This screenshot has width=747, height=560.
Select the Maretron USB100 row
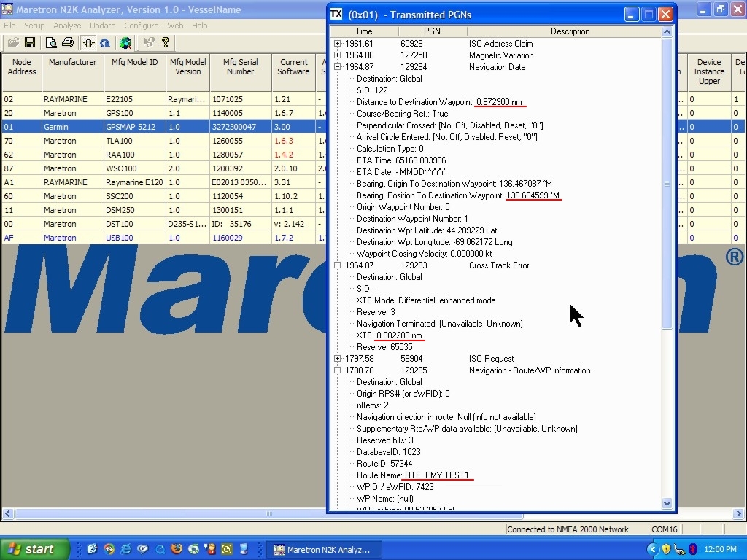[164, 238]
